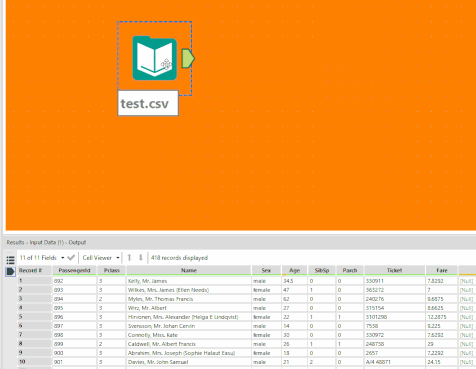Click the Pclass column header
Image resolution: width=476 pixels, height=369 pixels.
[112, 270]
